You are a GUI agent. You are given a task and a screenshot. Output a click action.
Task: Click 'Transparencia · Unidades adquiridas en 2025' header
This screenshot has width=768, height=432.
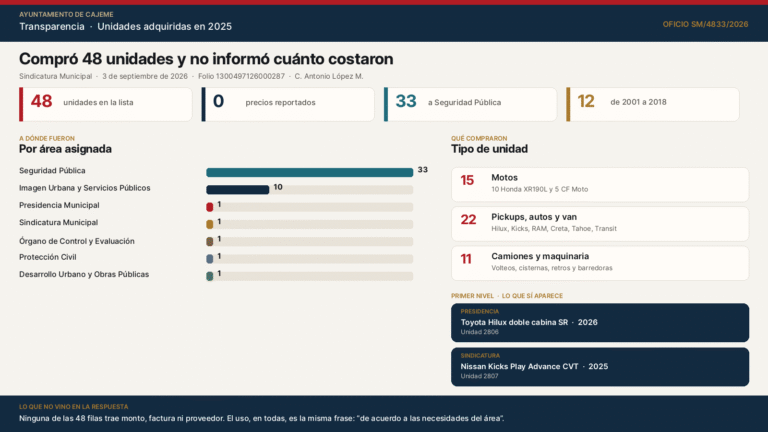125,26
